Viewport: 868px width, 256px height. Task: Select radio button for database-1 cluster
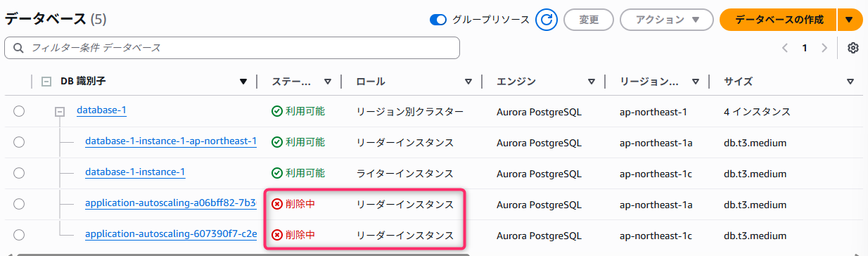[19, 111]
